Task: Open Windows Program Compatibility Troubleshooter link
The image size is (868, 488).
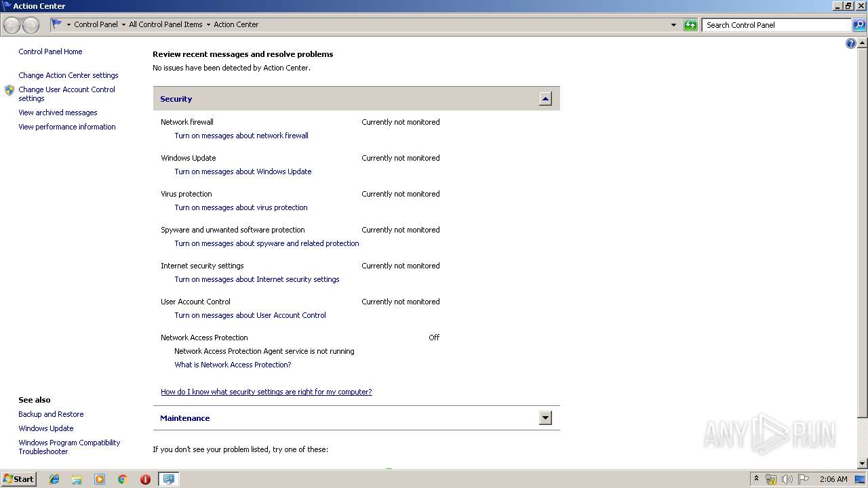Action: pos(69,447)
